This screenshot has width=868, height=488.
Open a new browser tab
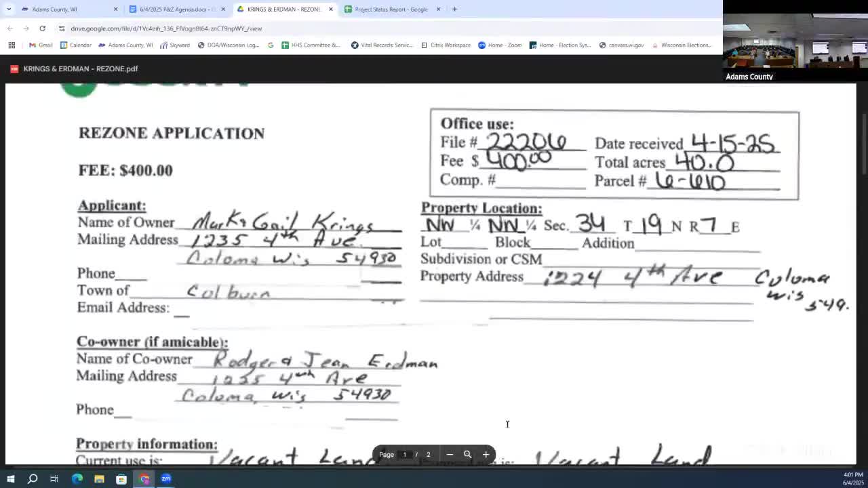tap(454, 9)
